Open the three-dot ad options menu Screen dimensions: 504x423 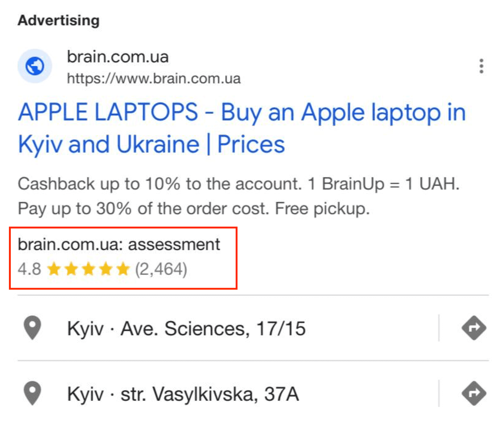481,66
